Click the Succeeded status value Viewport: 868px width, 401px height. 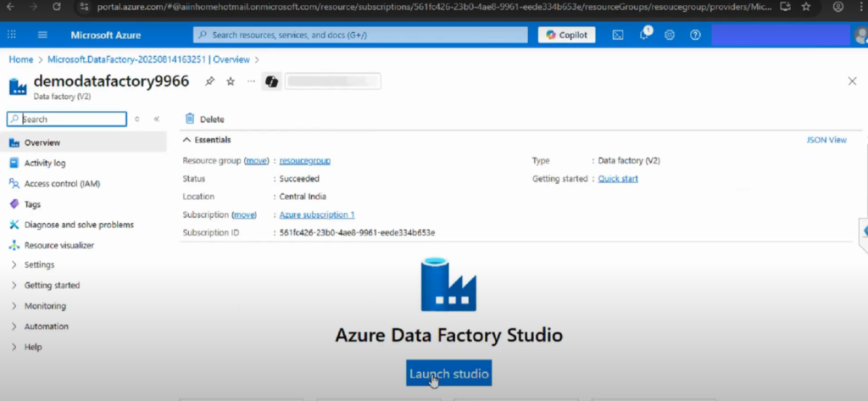tap(299, 179)
